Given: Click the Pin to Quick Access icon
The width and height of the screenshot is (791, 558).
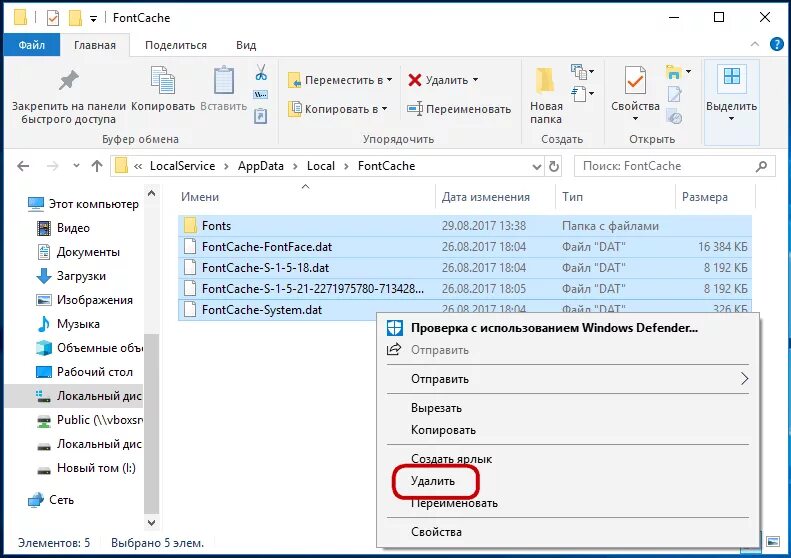Looking at the screenshot, I should (69, 81).
